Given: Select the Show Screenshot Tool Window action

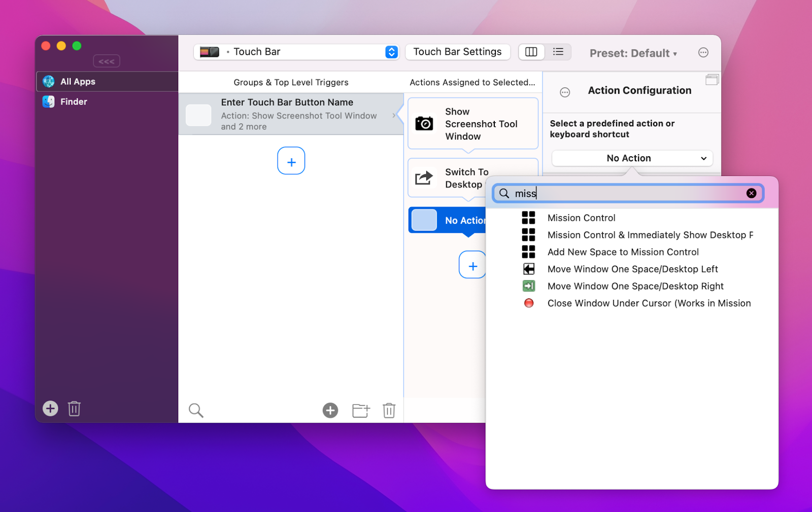Looking at the screenshot, I should pos(473,124).
